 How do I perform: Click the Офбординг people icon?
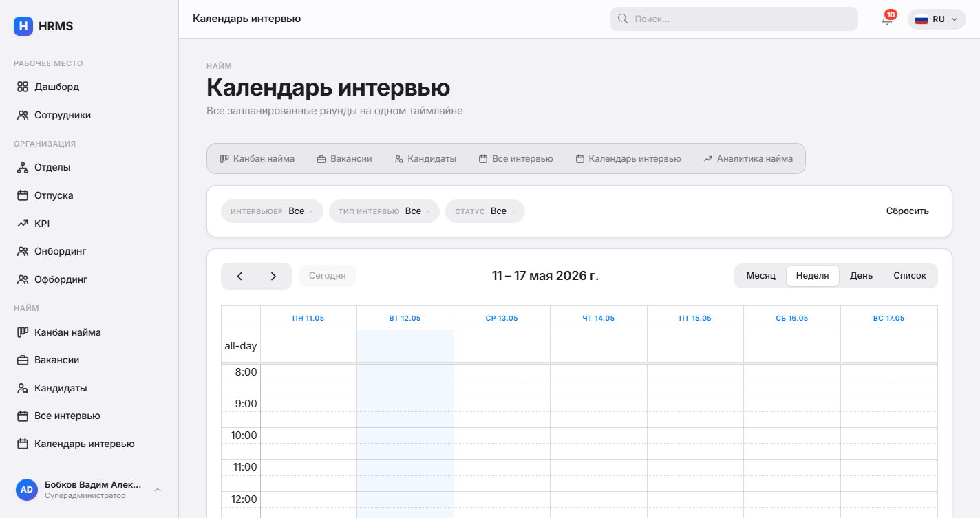click(23, 280)
